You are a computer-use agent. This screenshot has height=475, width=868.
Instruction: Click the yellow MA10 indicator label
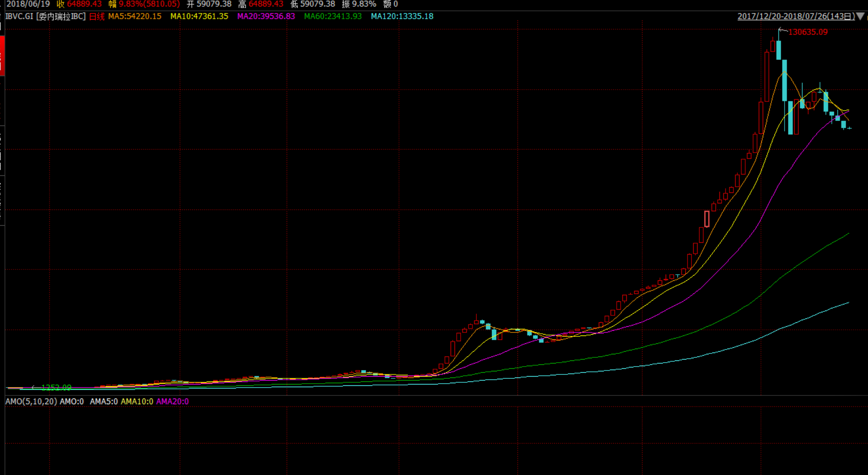(x=199, y=17)
